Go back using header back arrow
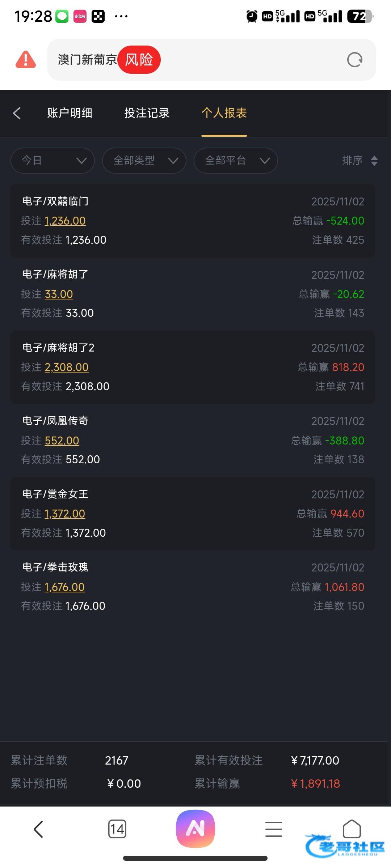The image size is (391, 868). coord(17,113)
